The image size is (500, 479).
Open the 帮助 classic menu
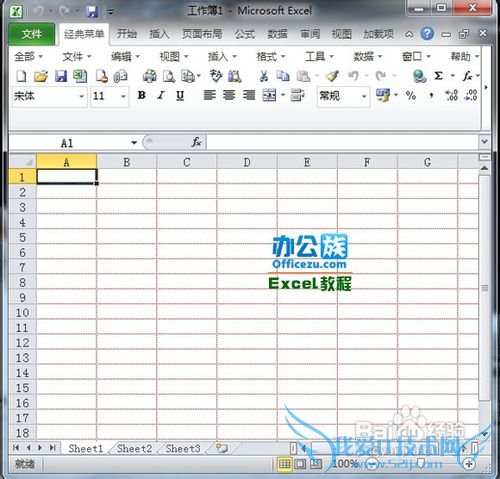pyautogui.click(x=465, y=57)
